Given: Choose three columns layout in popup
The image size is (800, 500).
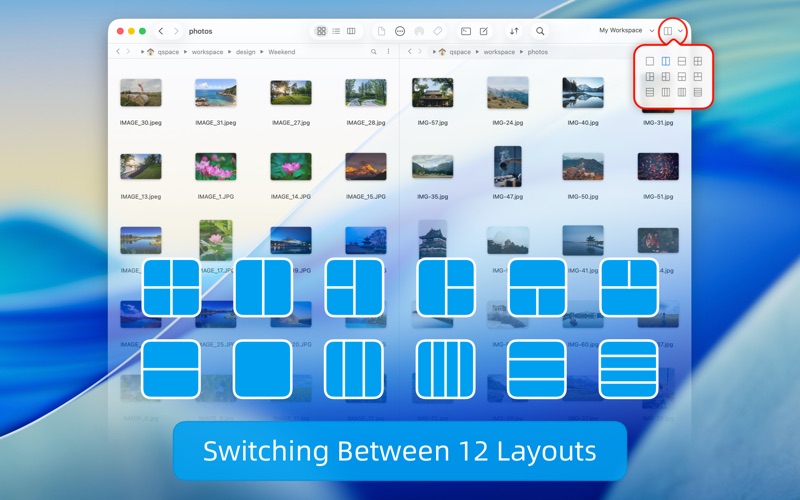Looking at the screenshot, I should pos(666,92).
